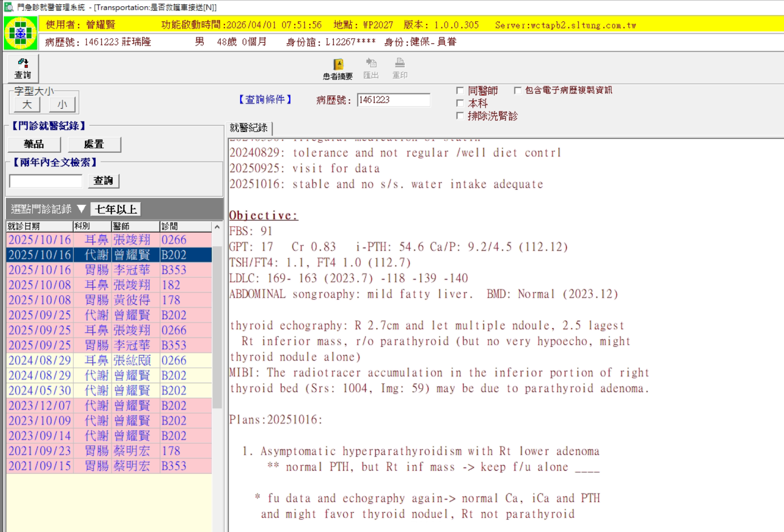Check the 排除洗腎診 checkbox
784x532 pixels.
click(460, 116)
